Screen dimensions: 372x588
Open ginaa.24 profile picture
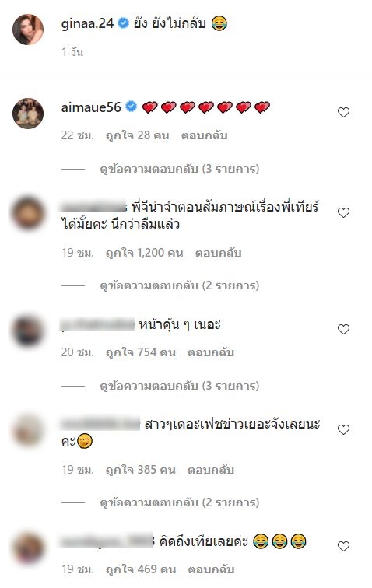click(x=28, y=30)
